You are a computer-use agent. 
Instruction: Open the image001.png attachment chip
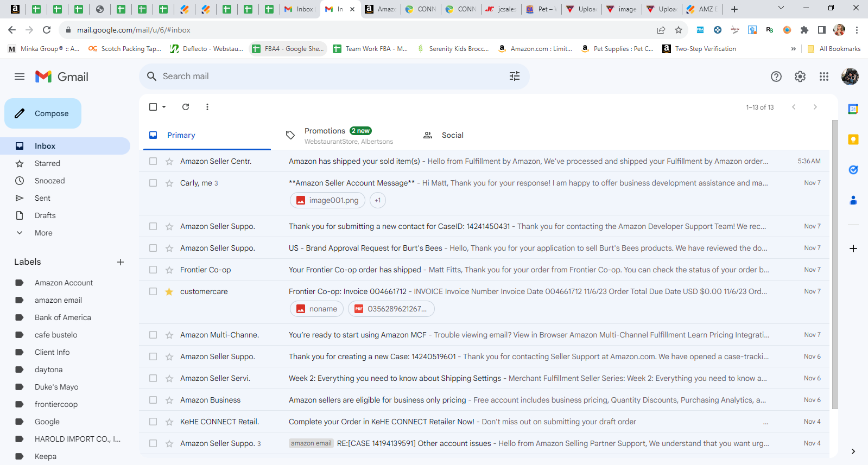point(327,200)
